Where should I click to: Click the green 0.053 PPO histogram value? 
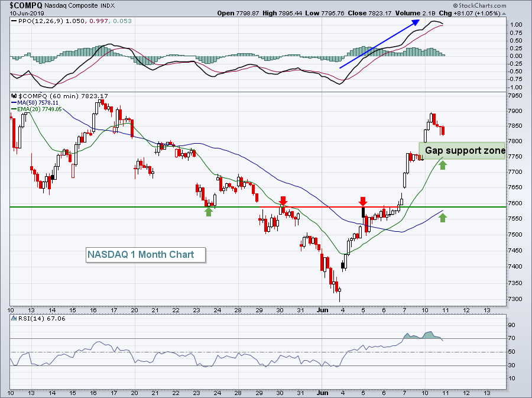(x=122, y=21)
